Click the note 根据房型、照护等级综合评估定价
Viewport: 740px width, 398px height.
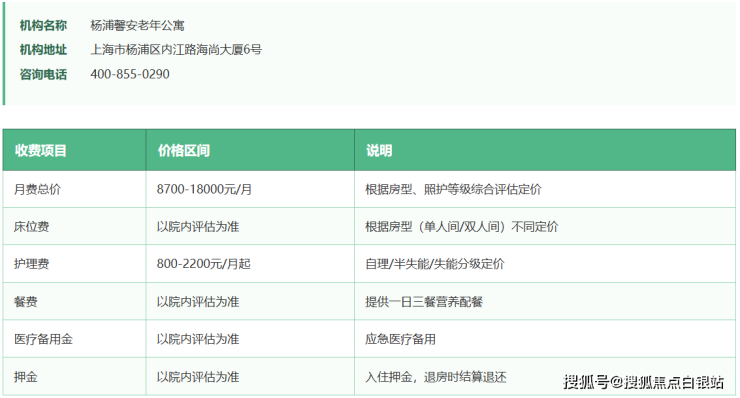point(453,189)
